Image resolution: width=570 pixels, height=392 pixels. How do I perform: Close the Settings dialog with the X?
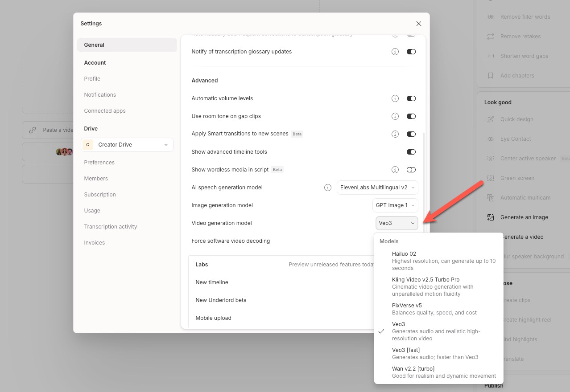click(x=418, y=24)
